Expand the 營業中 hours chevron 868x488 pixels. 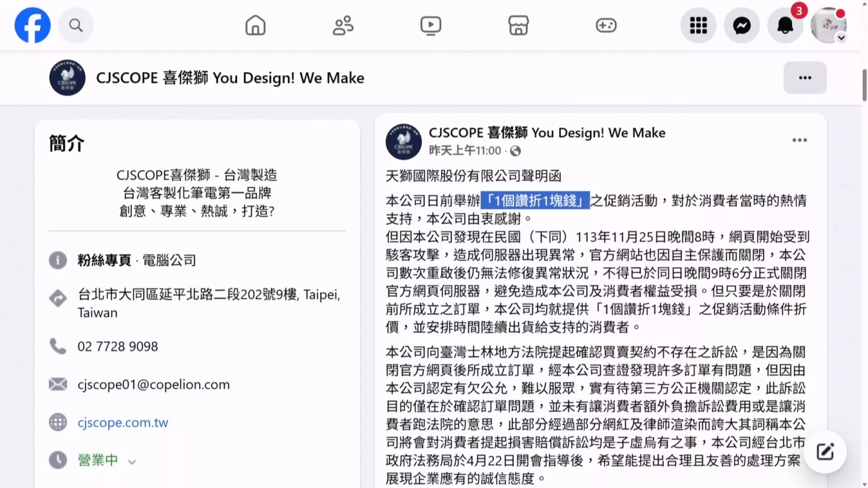tap(132, 462)
